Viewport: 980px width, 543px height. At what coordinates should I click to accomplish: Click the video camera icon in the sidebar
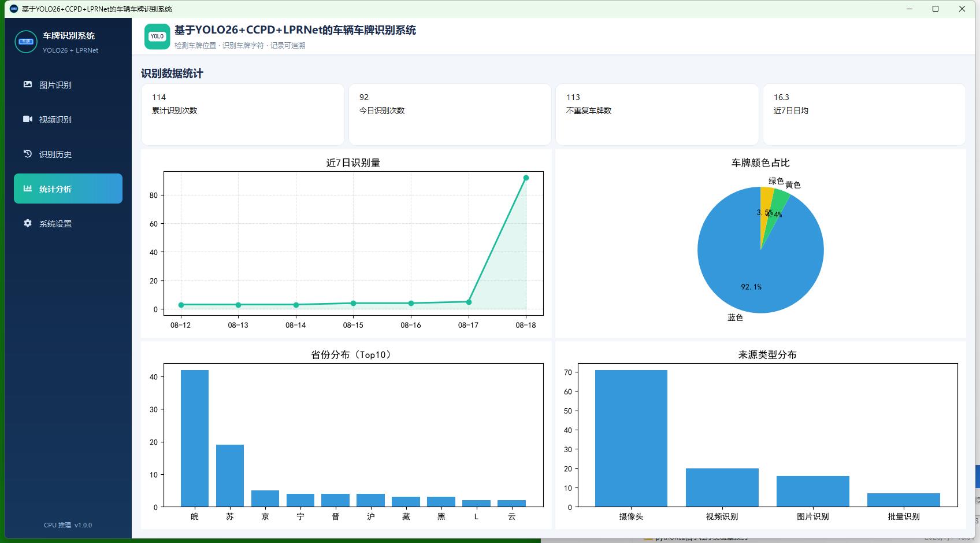28,119
